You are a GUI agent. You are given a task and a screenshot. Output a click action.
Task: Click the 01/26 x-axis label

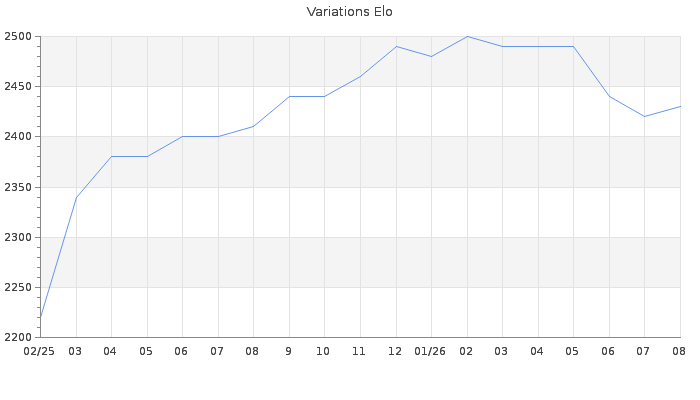[430, 351]
